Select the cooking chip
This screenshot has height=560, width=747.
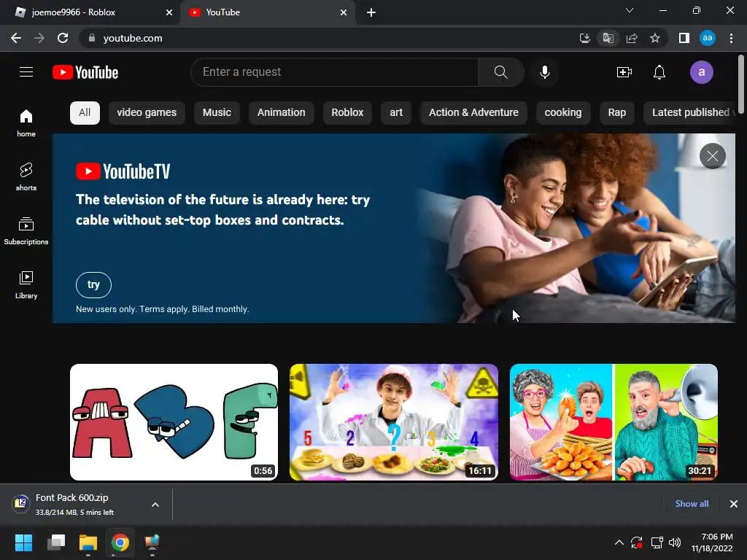563,113
